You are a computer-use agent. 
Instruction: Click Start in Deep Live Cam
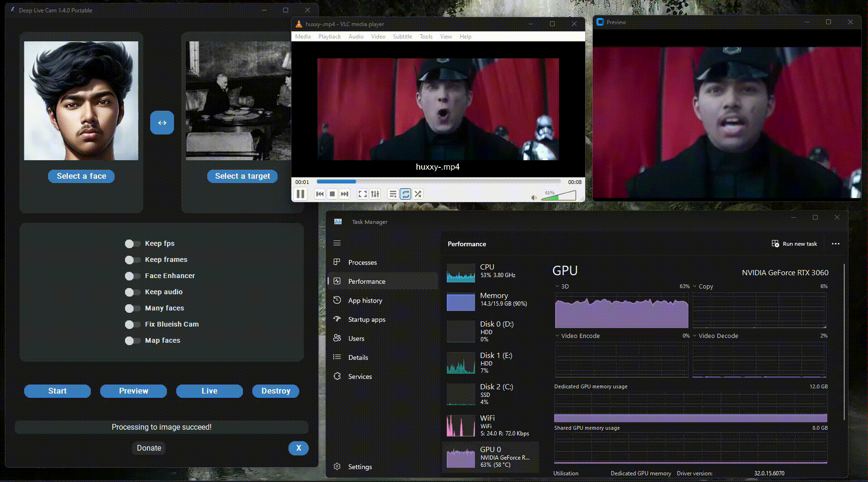(57, 391)
